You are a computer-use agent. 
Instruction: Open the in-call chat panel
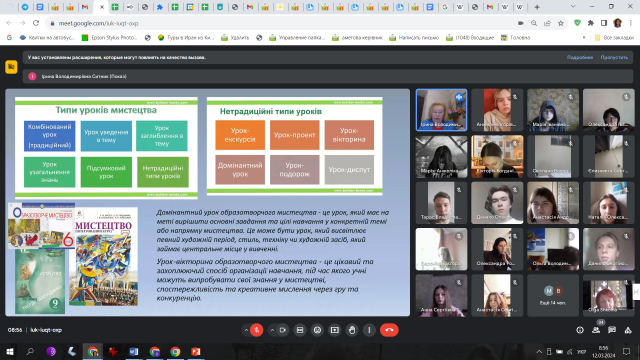pyautogui.click(x=612, y=330)
